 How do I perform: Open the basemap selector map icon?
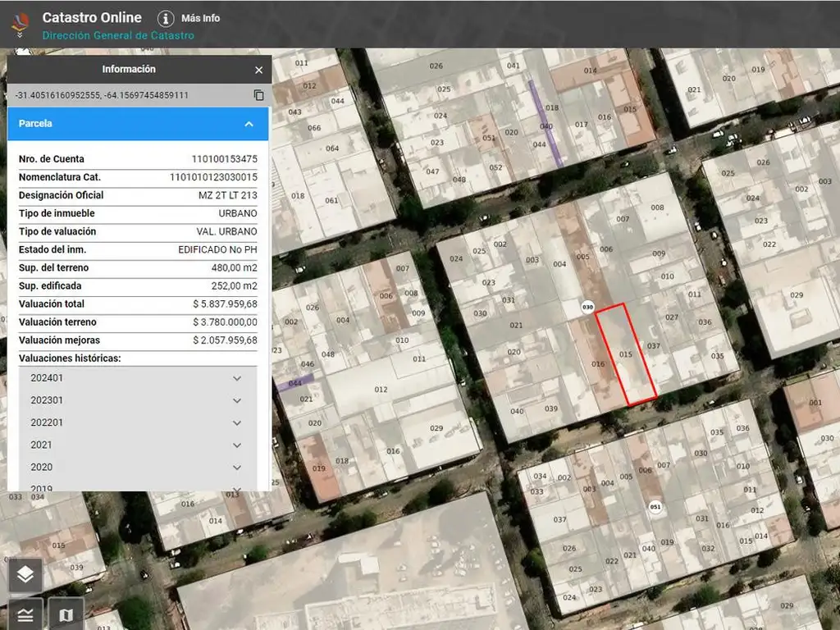66,614
